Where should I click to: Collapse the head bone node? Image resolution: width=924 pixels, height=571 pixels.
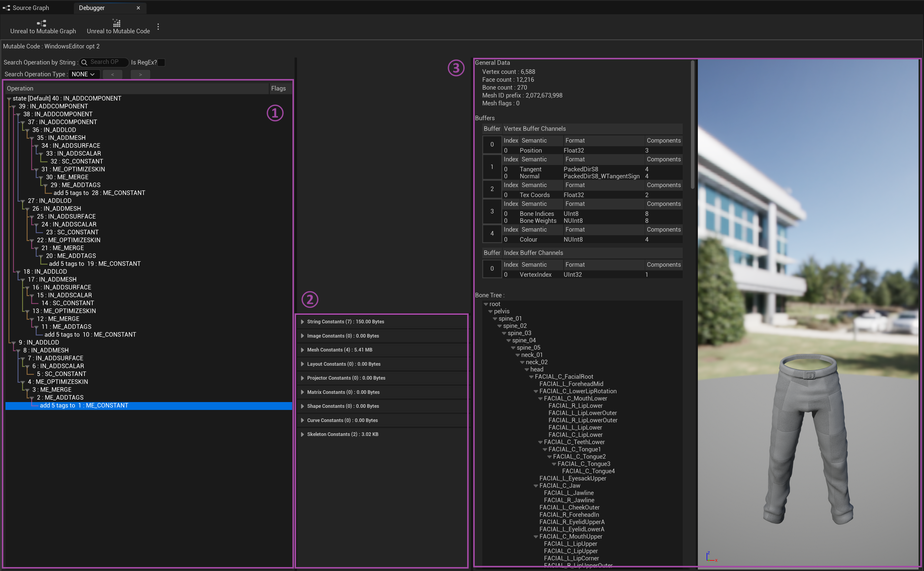[527, 370]
